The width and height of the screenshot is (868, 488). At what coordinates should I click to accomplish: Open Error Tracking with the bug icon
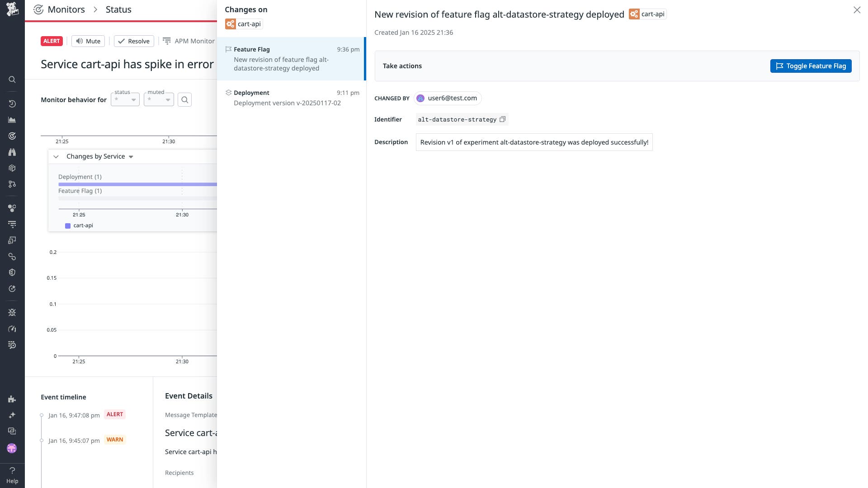coord(12,312)
